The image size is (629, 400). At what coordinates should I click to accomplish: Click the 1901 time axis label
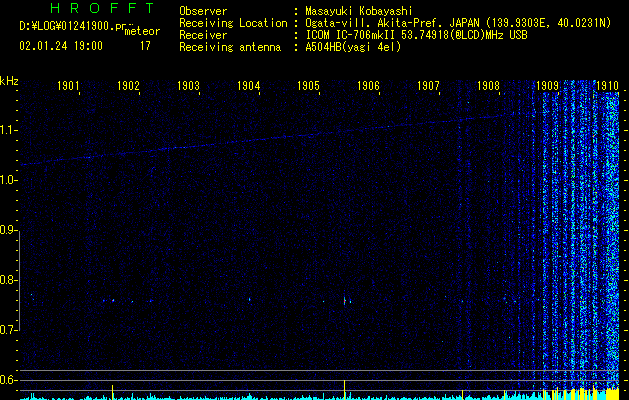(68, 85)
